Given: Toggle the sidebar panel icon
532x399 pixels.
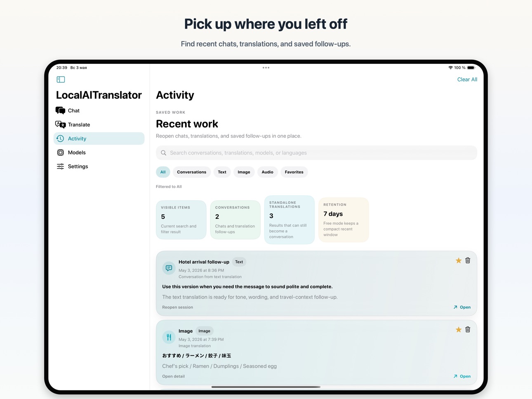Looking at the screenshot, I should pyautogui.click(x=61, y=79).
